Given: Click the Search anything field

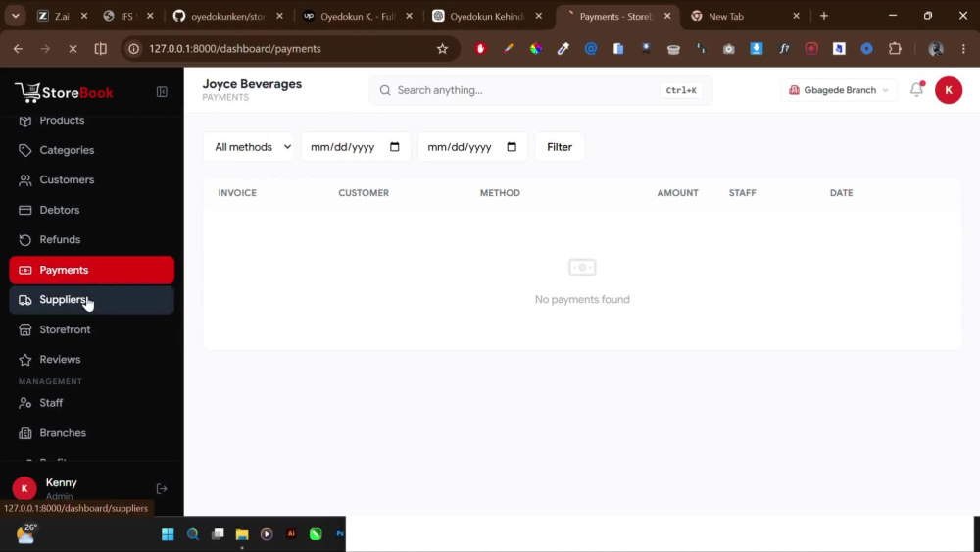Looking at the screenshot, I should (x=541, y=90).
